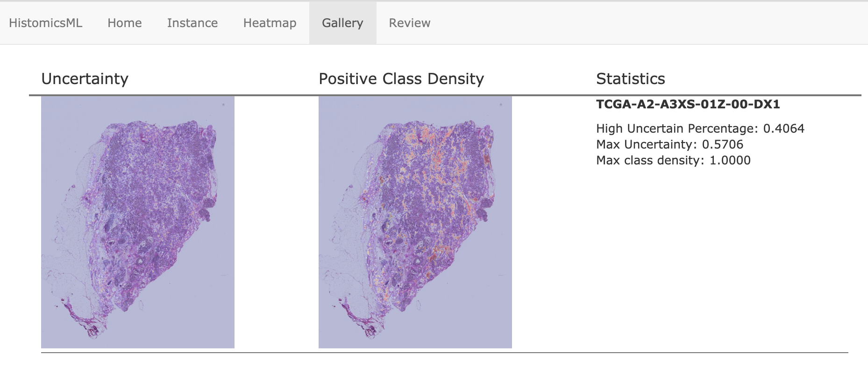Click the divider line below the thumbnails

(445, 353)
